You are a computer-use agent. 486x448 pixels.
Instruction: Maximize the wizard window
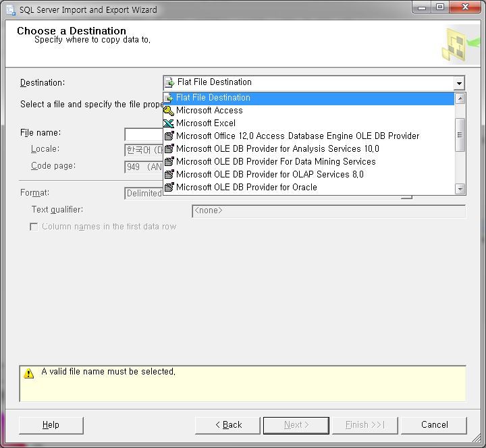point(440,7)
